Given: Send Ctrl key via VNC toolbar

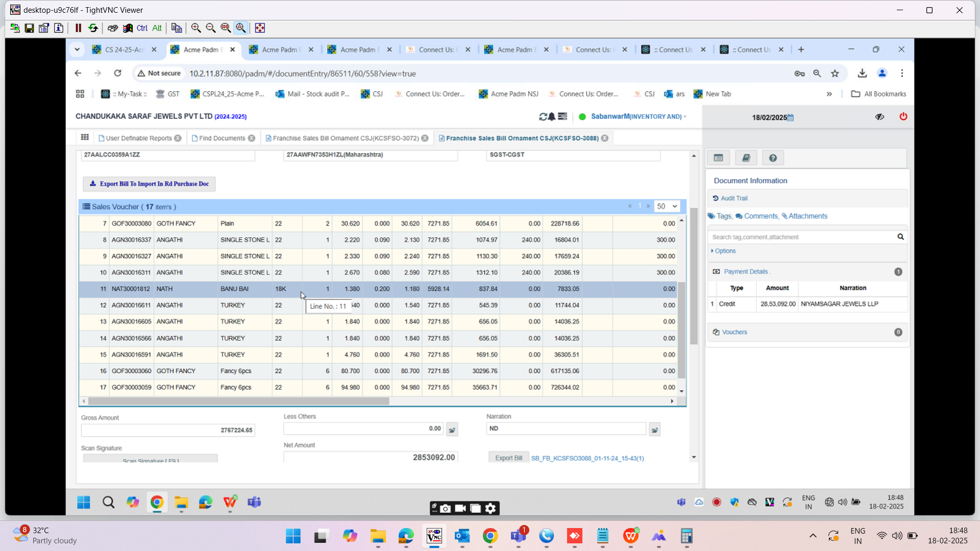Looking at the screenshot, I should pos(142,28).
